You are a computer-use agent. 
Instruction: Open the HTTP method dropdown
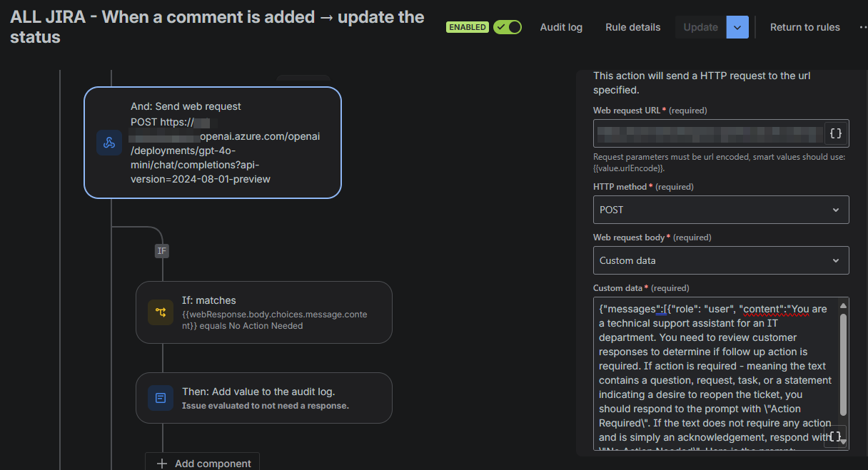pos(721,209)
